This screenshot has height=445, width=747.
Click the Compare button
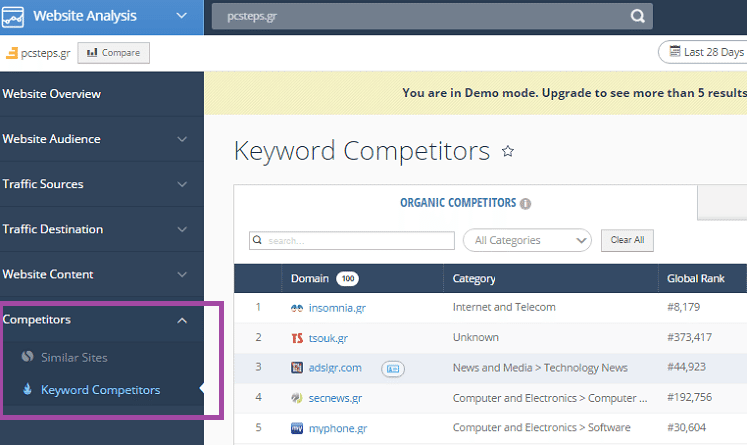113,52
